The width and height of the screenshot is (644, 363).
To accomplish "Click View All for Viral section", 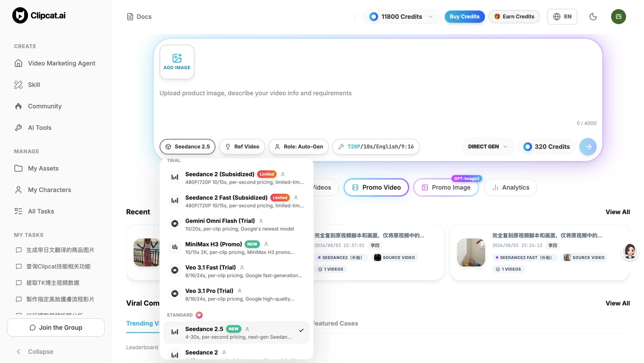I will (618, 303).
